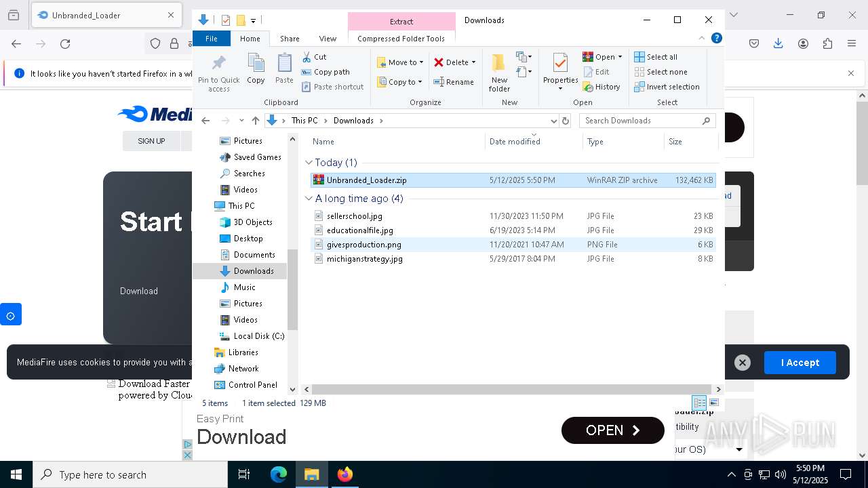The height and width of the screenshot is (488, 868).
Task: Minimize the ribbon chevron
Action: [702, 39]
